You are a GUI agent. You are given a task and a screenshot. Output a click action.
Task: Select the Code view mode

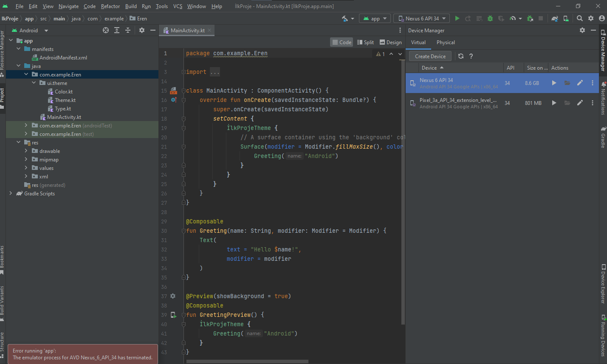pos(342,42)
